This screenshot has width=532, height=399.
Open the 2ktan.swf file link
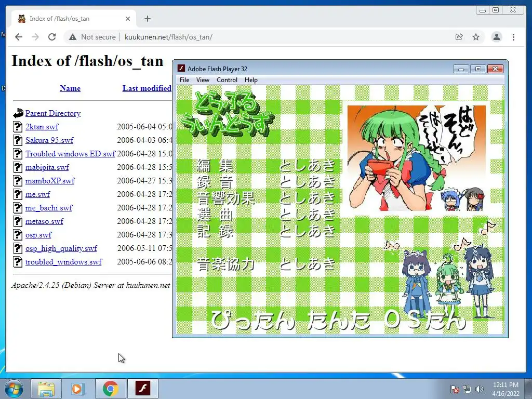coord(42,127)
